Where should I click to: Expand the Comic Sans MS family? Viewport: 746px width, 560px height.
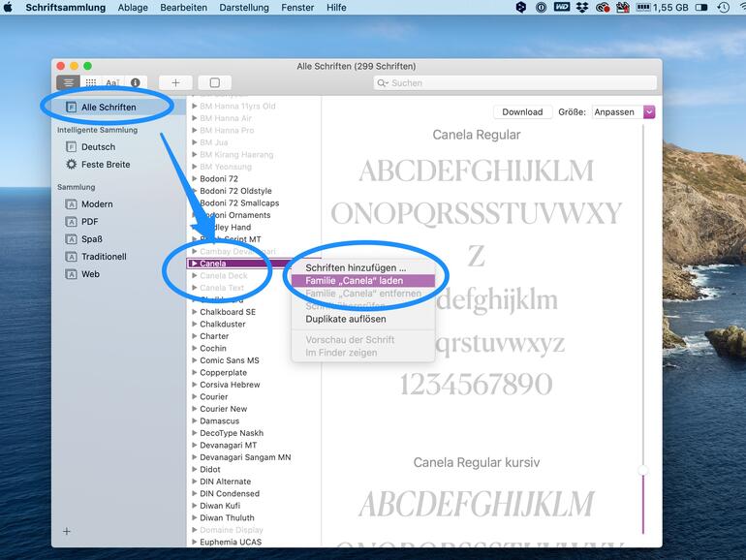[194, 360]
